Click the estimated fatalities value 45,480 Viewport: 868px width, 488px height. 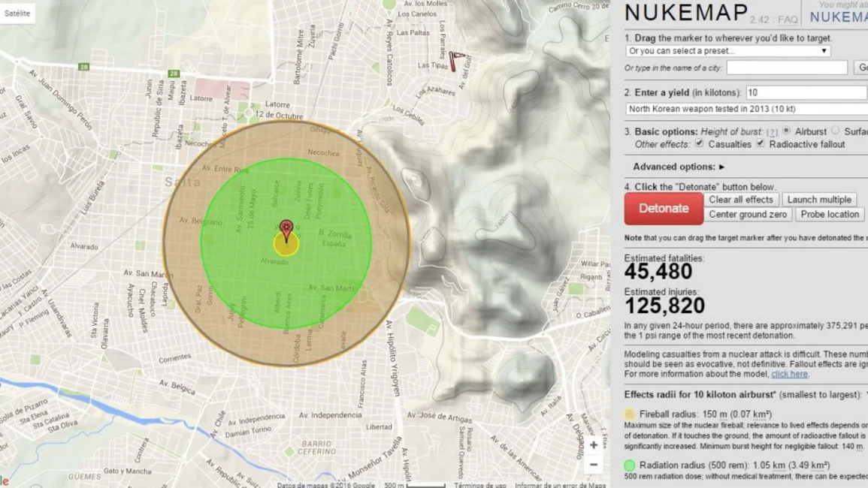[x=658, y=272]
